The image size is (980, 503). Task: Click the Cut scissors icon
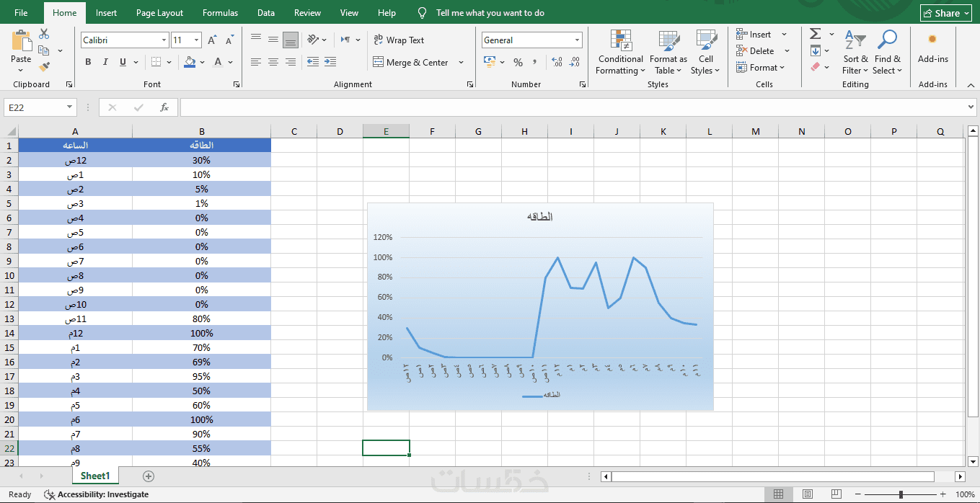pyautogui.click(x=44, y=34)
